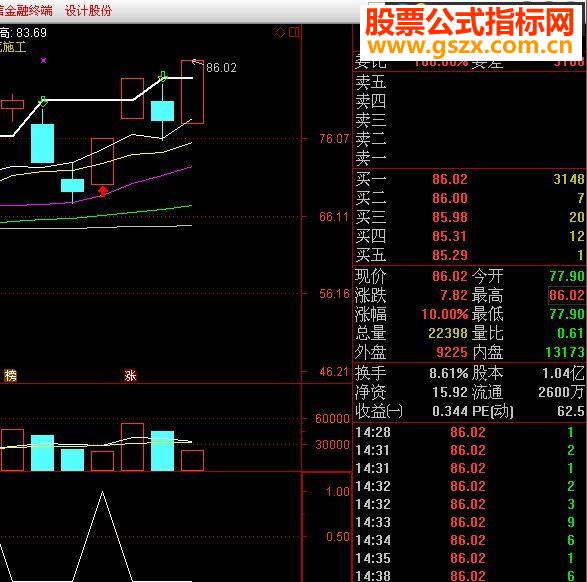Click the 买五 bid price 85.29

[450, 255]
